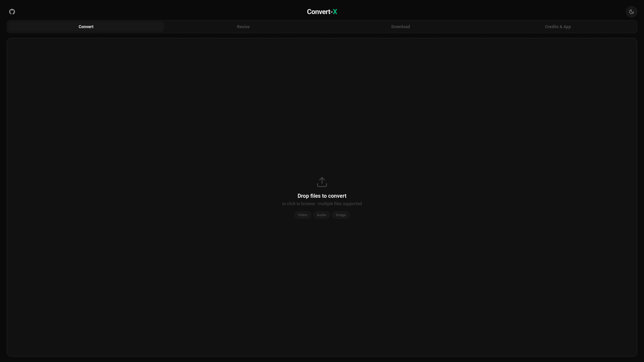
Task: Click the upload arrow icon
Action: click(322, 182)
